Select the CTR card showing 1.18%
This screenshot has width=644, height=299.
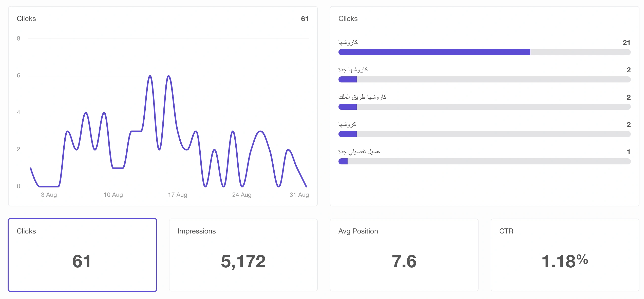(x=565, y=255)
